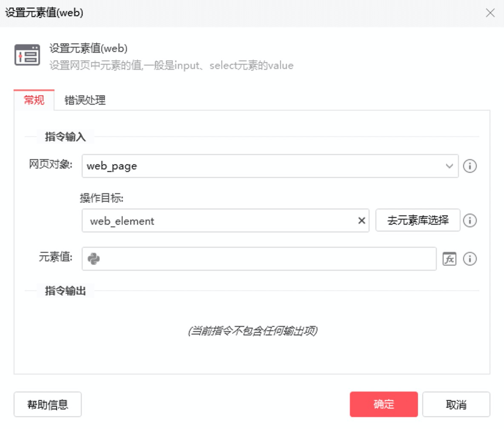Confirm with the 确定 button
The height and width of the screenshot is (429, 504).
(x=384, y=404)
